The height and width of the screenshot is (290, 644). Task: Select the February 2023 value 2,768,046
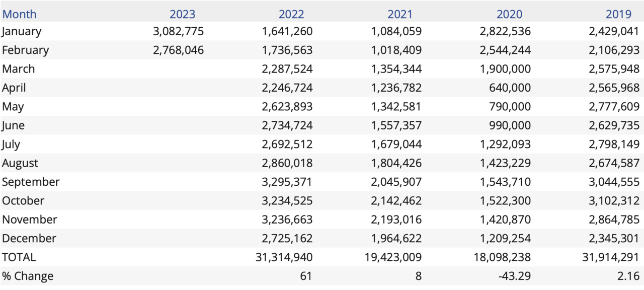[178, 50]
